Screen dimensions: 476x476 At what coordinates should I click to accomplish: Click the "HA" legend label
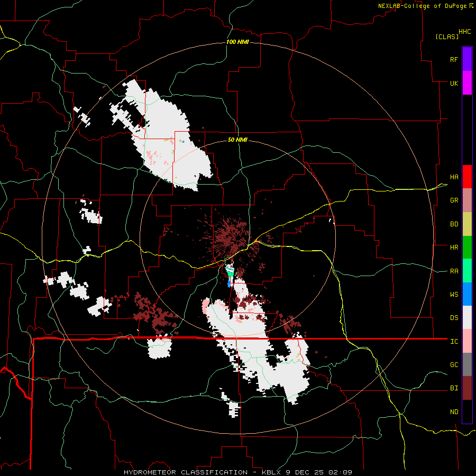coord(454,177)
